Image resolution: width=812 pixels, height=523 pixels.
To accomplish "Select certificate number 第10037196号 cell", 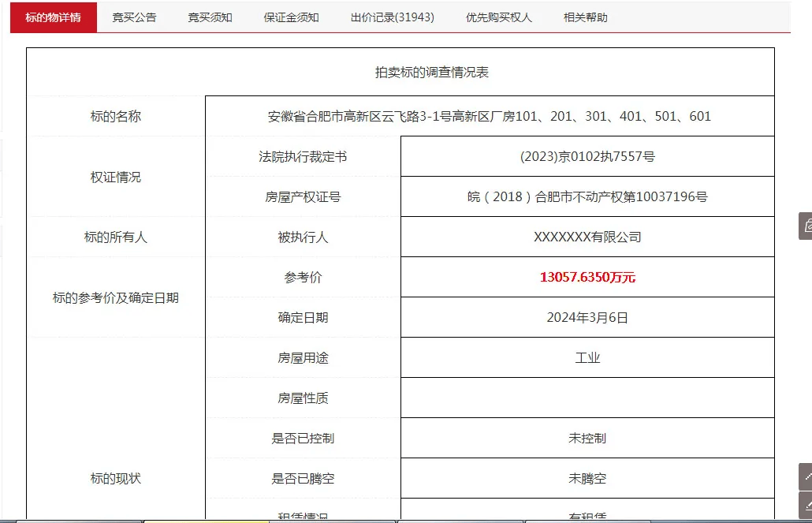I will [x=587, y=197].
